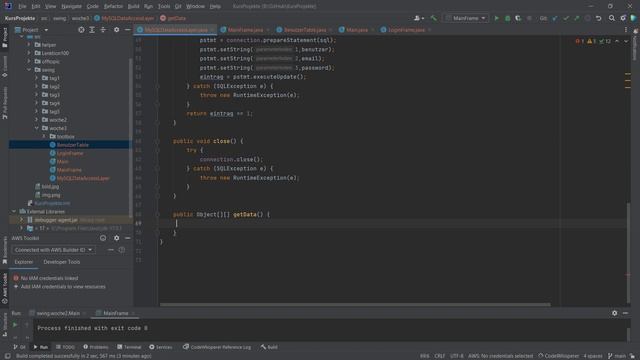The image size is (640, 360).
Task: Open IDE settings gear in top toolbar
Action: click(623, 18)
